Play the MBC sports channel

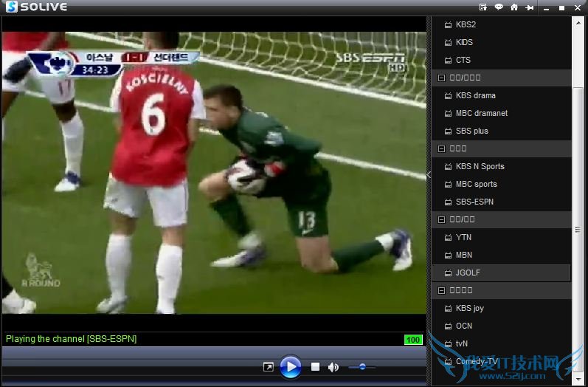[x=501, y=184]
